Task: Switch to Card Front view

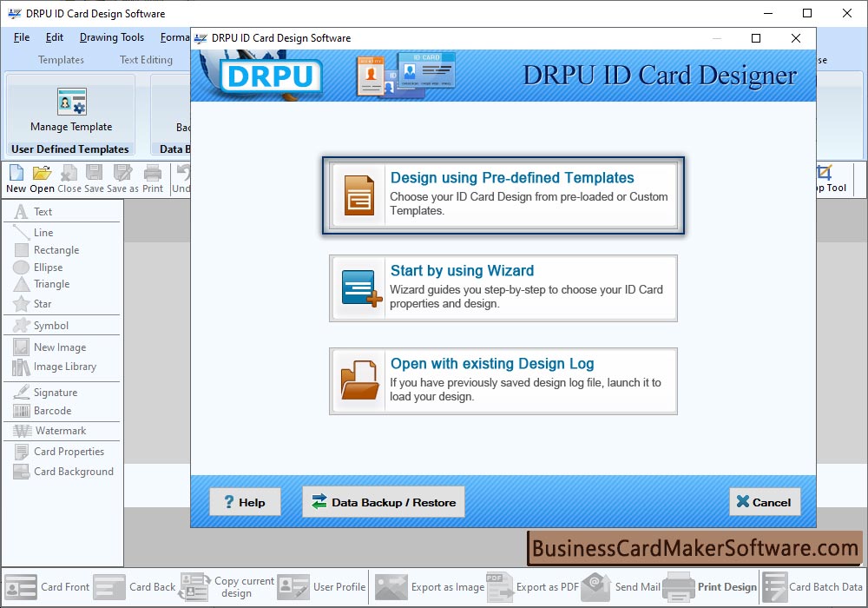Action: (x=47, y=587)
